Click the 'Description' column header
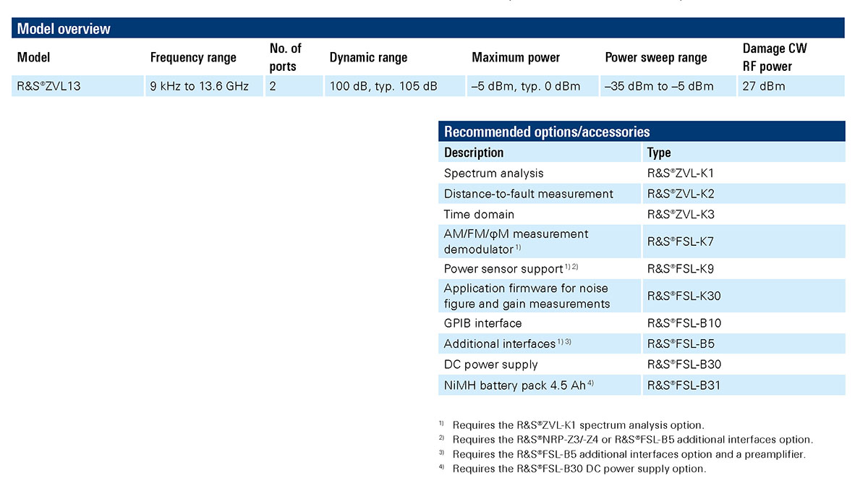This screenshot has width=868, height=499. coord(474,153)
